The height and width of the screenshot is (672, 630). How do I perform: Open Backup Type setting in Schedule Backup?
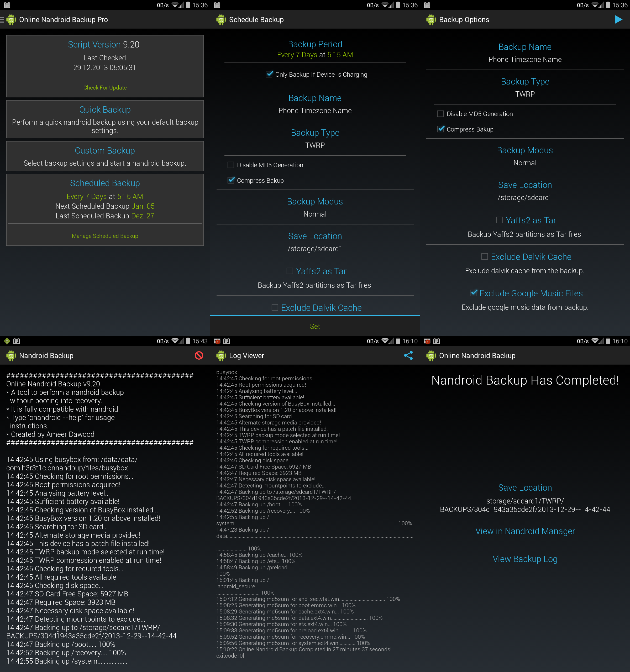click(x=315, y=139)
